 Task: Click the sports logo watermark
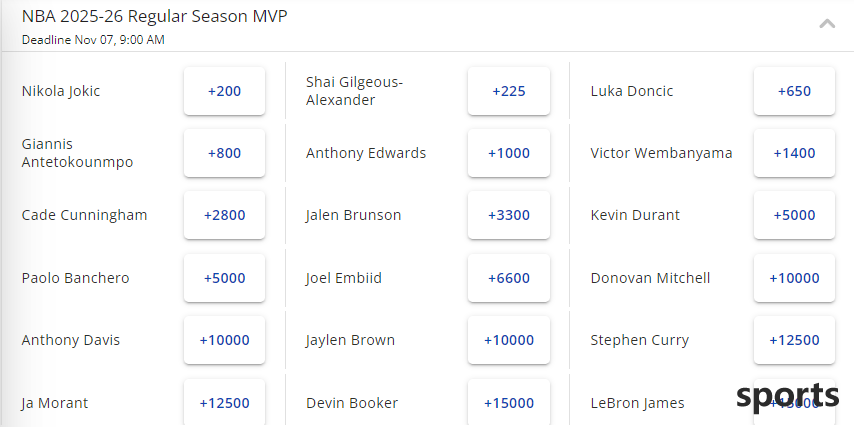click(788, 398)
